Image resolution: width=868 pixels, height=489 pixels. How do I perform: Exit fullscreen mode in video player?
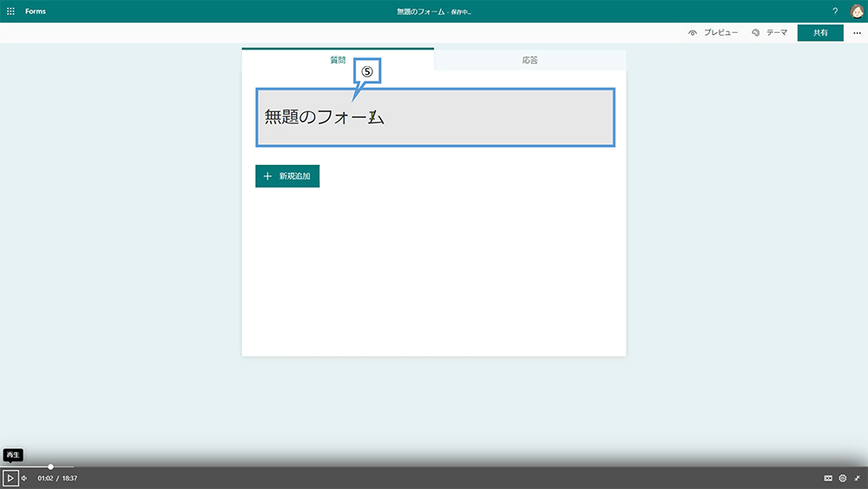857,478
